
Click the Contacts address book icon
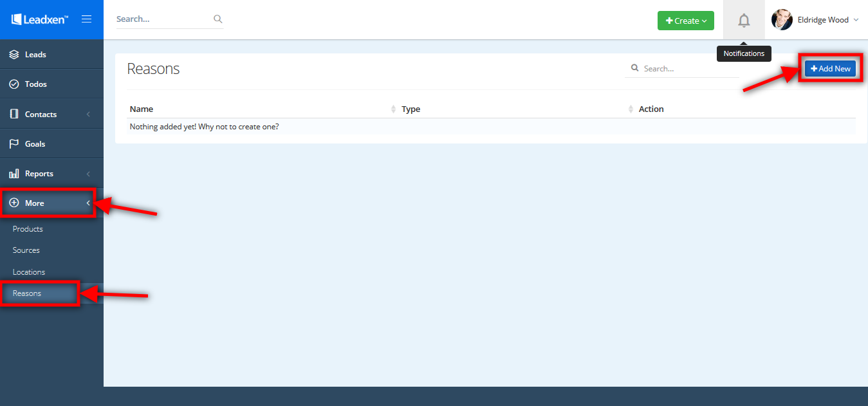(14, 114)
